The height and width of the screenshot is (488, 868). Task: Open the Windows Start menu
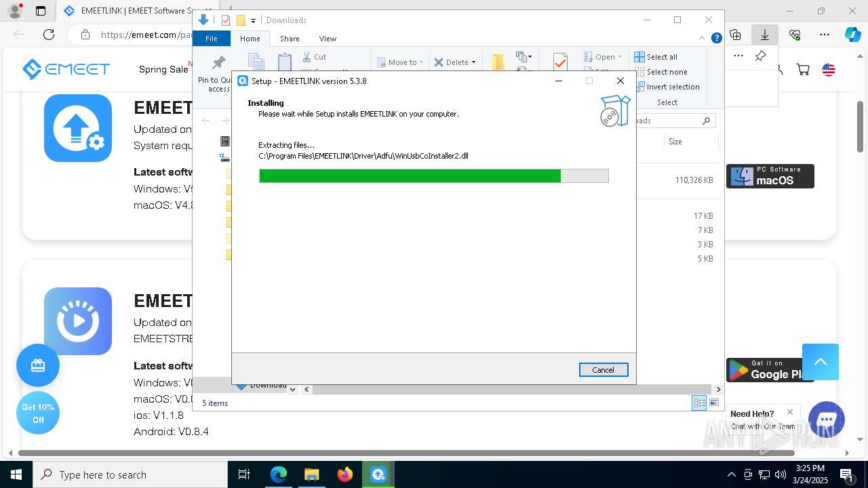pos(16,474)
